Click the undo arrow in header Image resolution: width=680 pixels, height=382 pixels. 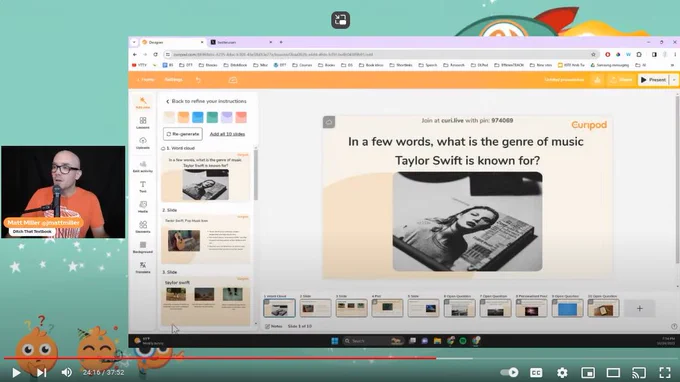(x=198, y=80)
